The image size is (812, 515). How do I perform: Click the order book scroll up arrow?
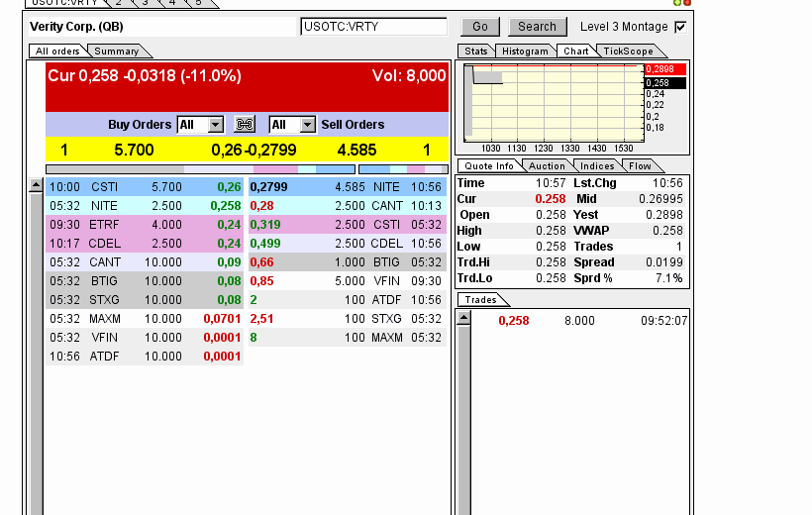point(36,185)
